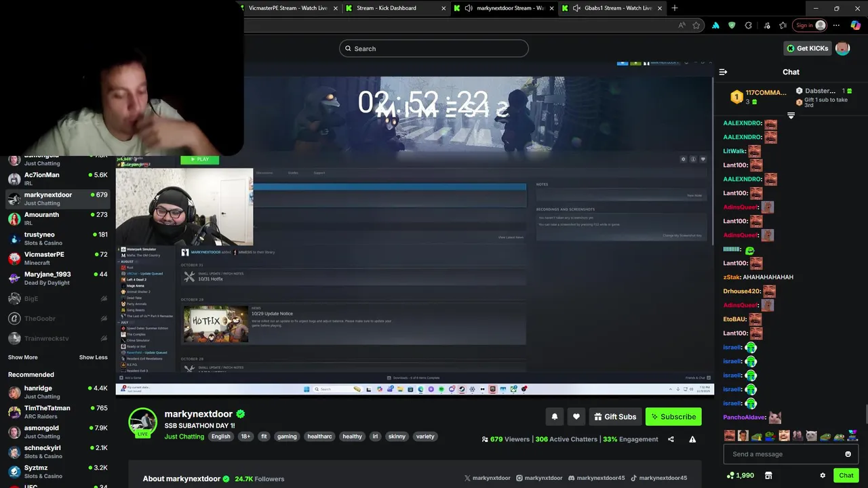Click the skinny tag
This screenshot has height=488, width=868.
[397, 436]
